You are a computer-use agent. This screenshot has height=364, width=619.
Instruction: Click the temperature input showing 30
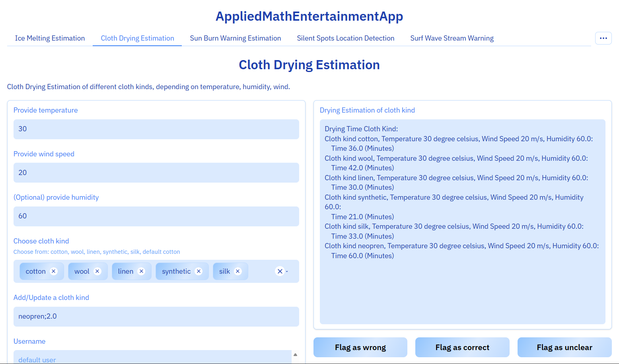156,129
